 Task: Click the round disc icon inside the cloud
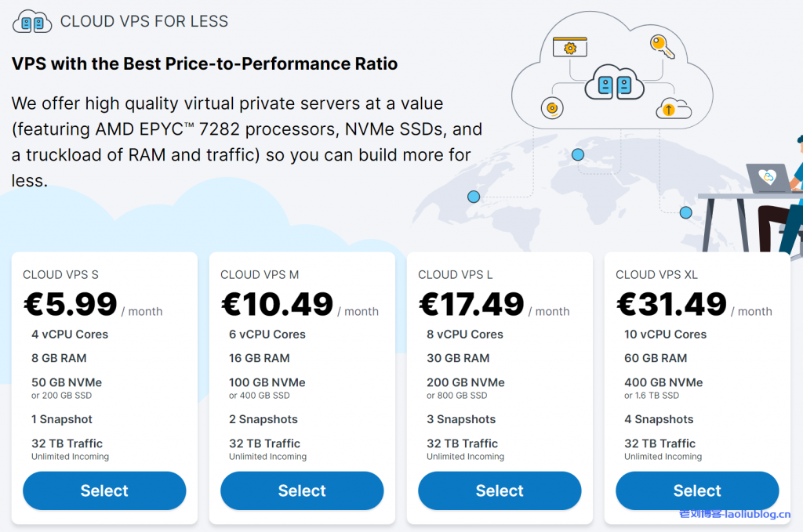coord(552,108)
